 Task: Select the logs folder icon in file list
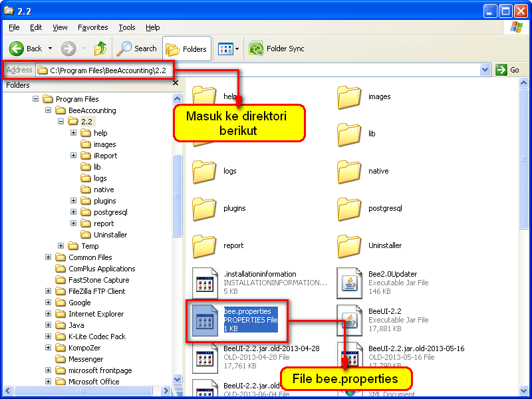click(x=204, y=172)
